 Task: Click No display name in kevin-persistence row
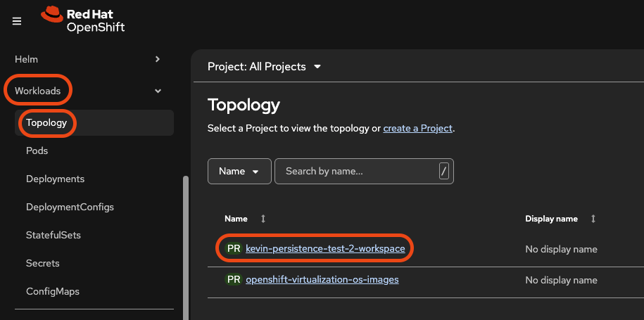click(x=561, y=250)
